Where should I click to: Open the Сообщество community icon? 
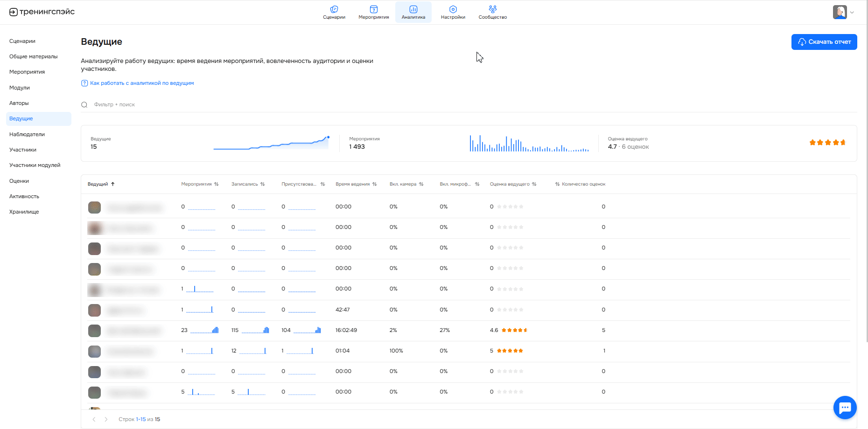click(x=492, y=9)
